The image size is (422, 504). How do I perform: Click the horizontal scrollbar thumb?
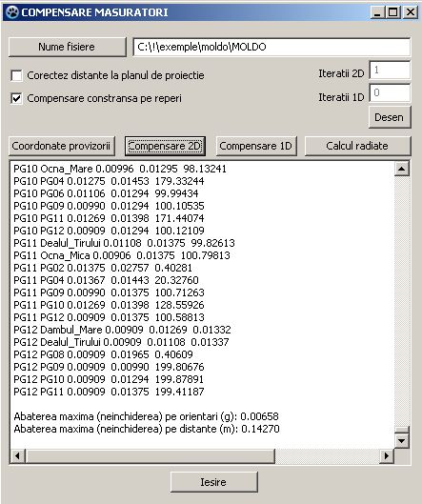tap(151, 455)
